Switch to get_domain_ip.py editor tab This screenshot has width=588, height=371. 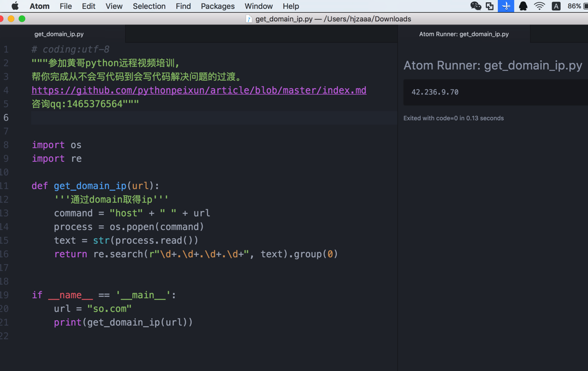pos(60,34)
